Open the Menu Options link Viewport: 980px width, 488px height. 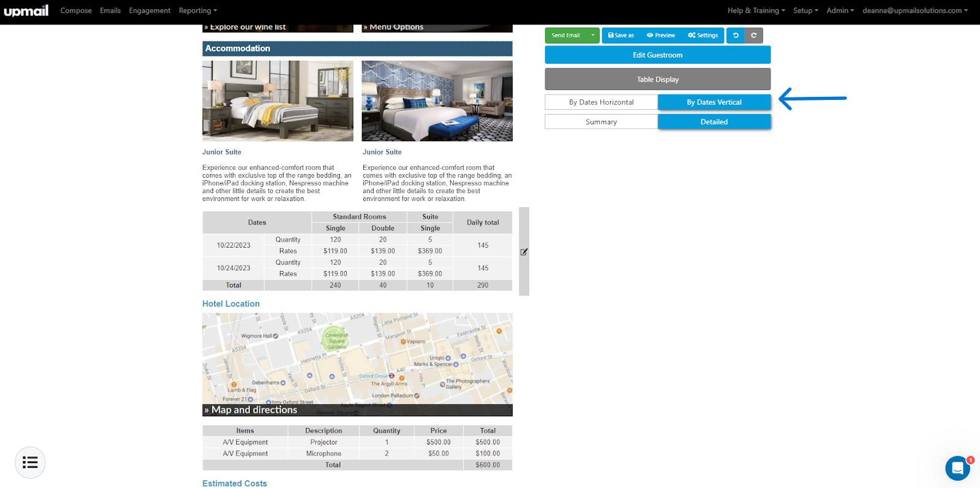pos(393,27)
